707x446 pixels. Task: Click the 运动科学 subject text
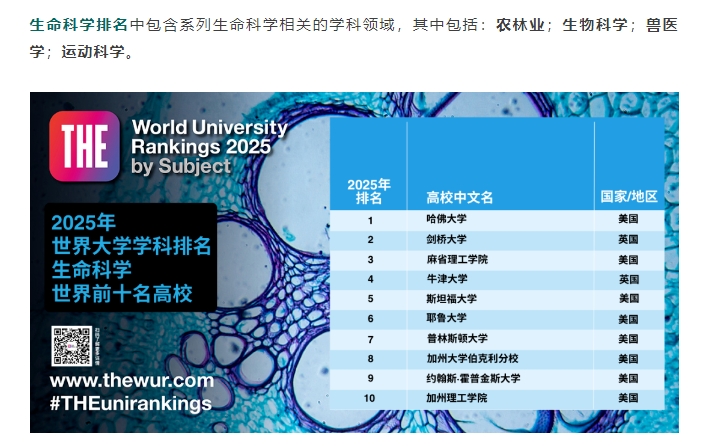[x=93, y=52]
